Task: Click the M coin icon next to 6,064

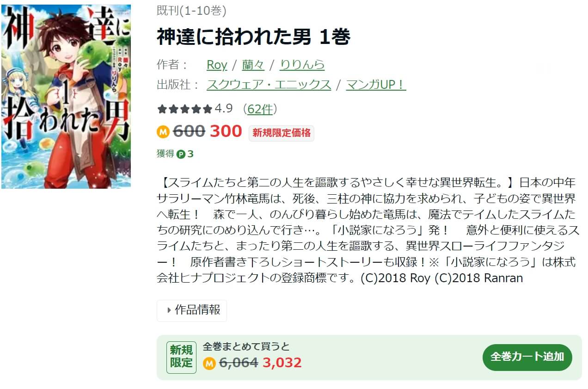Action: (x=209, y=363)
